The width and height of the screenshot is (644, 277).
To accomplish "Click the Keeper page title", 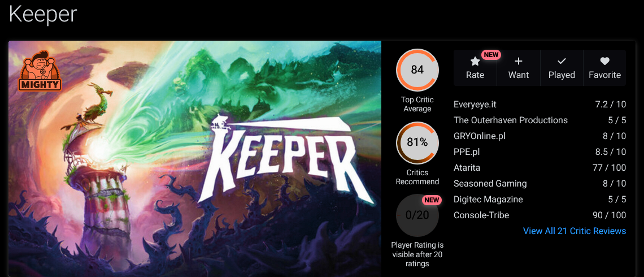I will point(43,14).
